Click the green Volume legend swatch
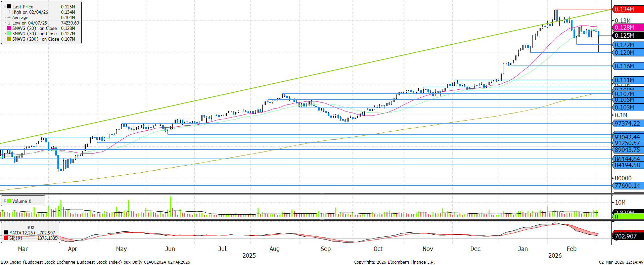 click(x=9, y=201)
